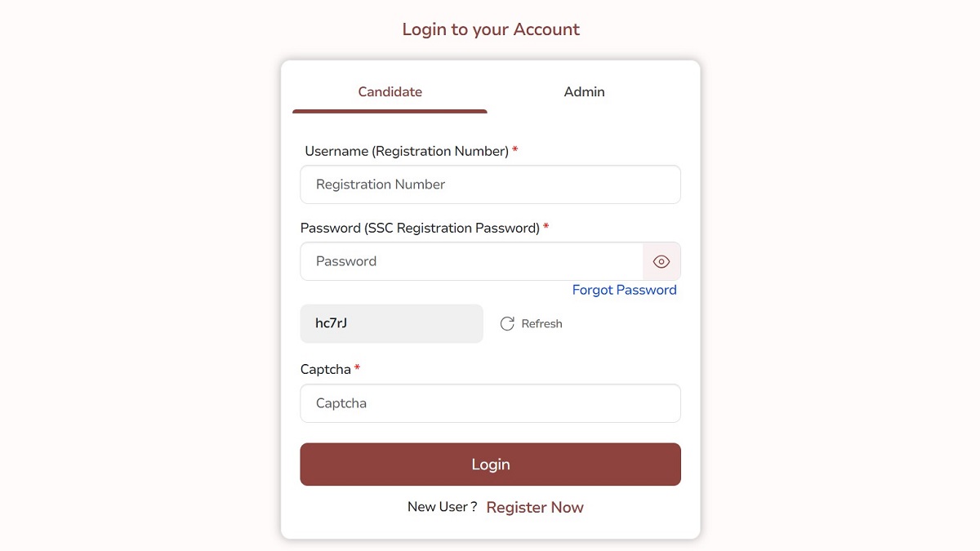Open the Admin login tab
The width and height of the screenshot is (980, 551).
pos(584,92)
